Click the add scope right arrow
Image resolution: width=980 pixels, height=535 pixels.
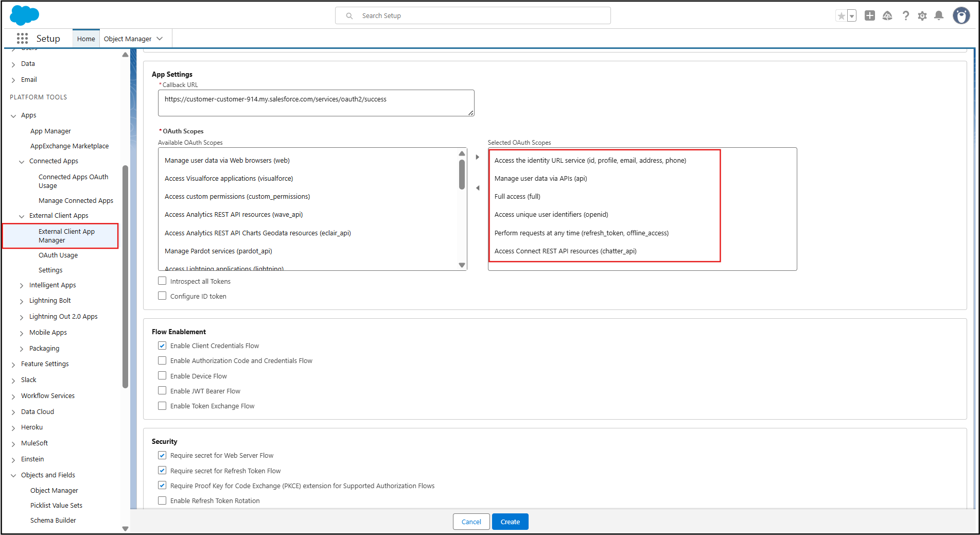point(477,157)
